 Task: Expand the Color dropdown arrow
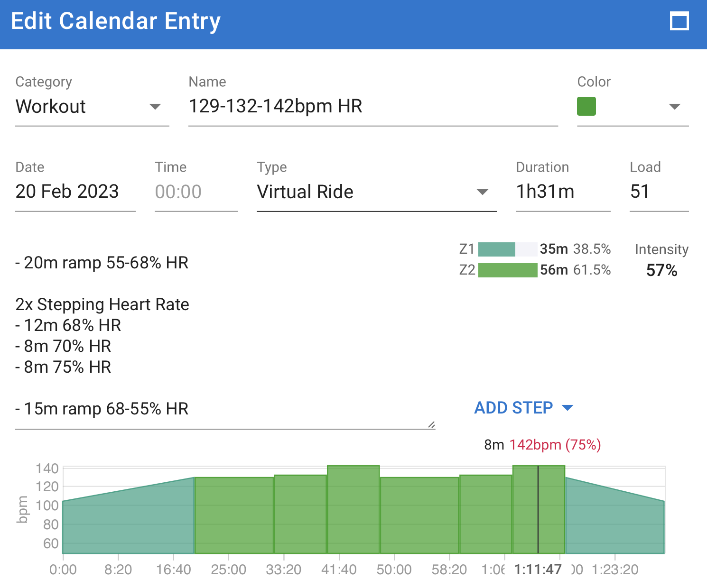click(674, 106)
